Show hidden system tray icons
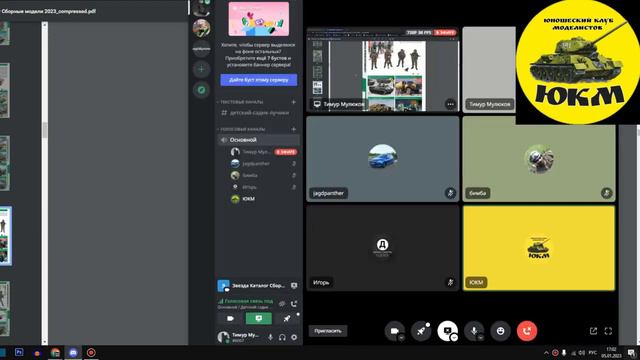Viewport: 640px width, 360px height. (546, 353)
